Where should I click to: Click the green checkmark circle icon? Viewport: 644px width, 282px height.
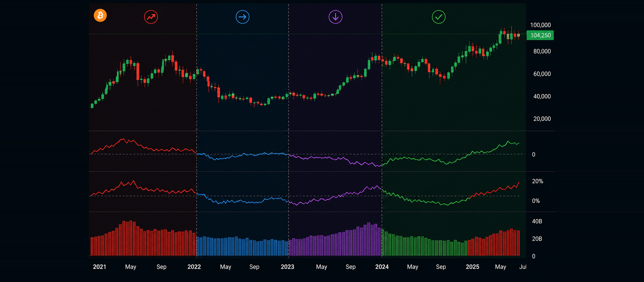pos(439,17)
